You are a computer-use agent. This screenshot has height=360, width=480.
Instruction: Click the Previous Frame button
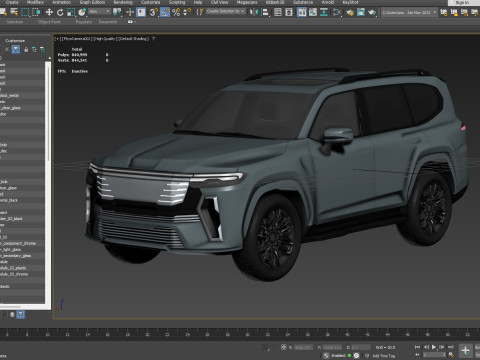tap(426, 347)
